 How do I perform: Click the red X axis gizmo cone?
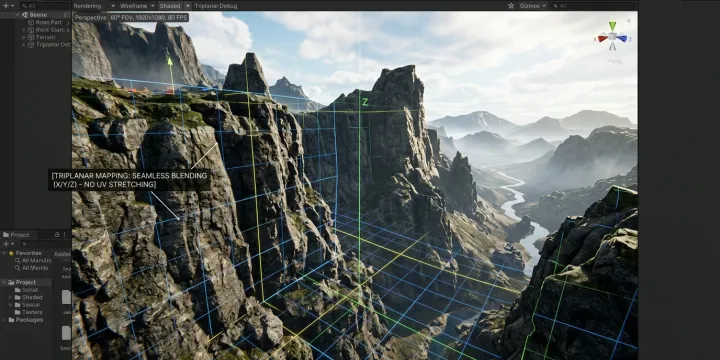[603, 39]
